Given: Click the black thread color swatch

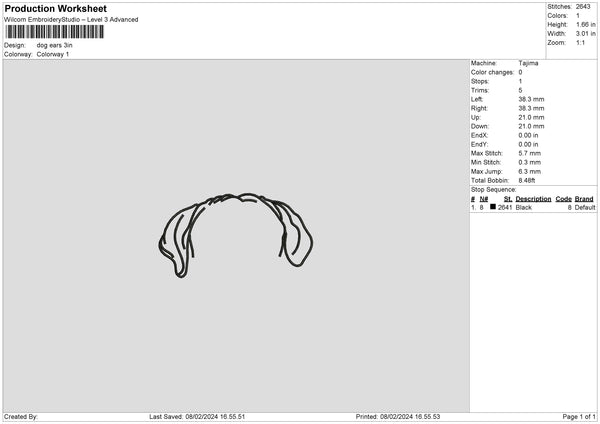Looking at the screenshot, I should point(493,207).
